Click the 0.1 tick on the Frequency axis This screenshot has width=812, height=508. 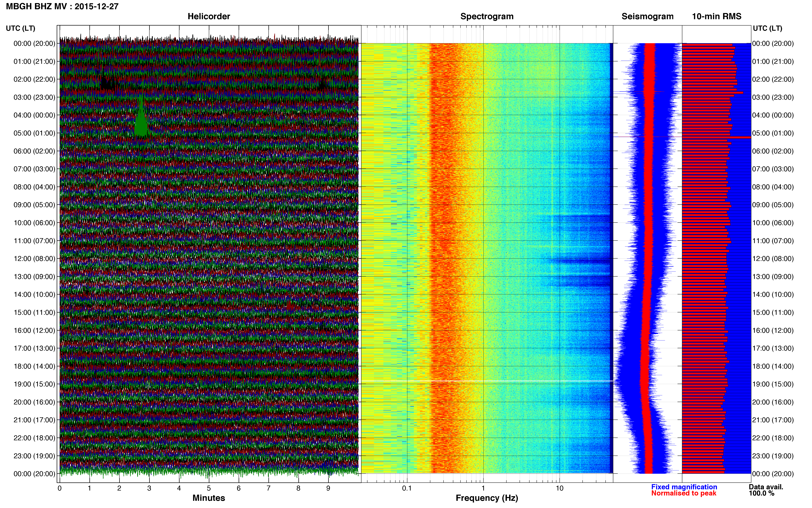tap(407, 488)
